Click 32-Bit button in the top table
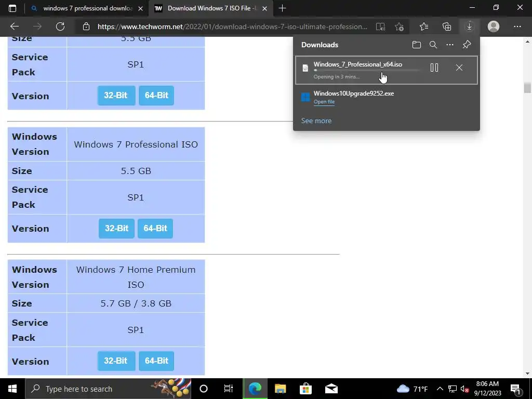Viewport: 532px width, 399px height. [116, 96]
